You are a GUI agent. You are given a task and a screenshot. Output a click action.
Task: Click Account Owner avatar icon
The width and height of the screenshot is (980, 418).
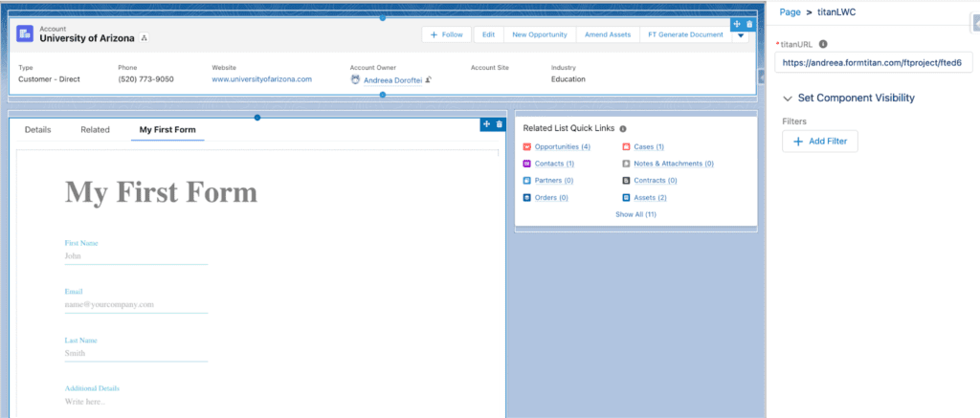point(356,80)
